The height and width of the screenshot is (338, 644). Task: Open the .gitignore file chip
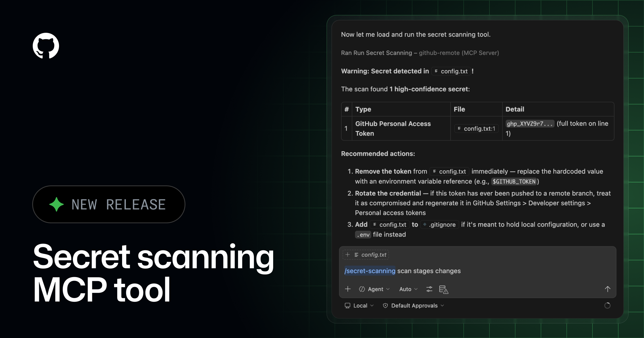point(440,225)
